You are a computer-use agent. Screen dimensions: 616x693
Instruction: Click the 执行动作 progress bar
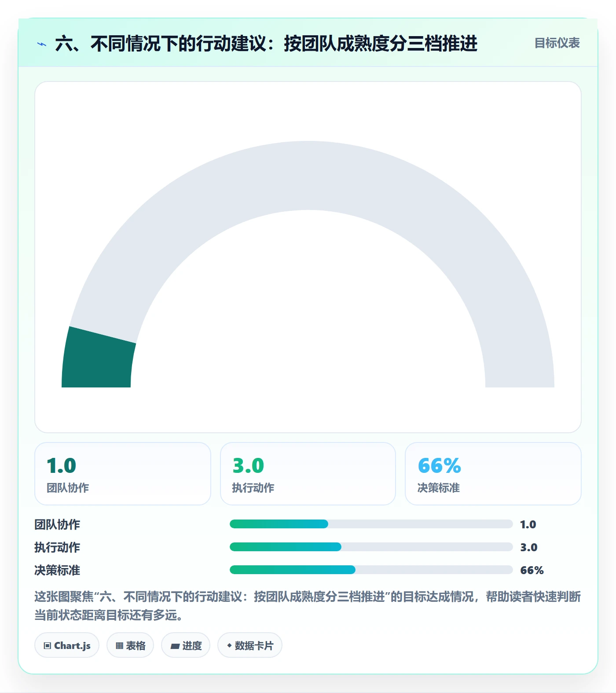[371, 547]
